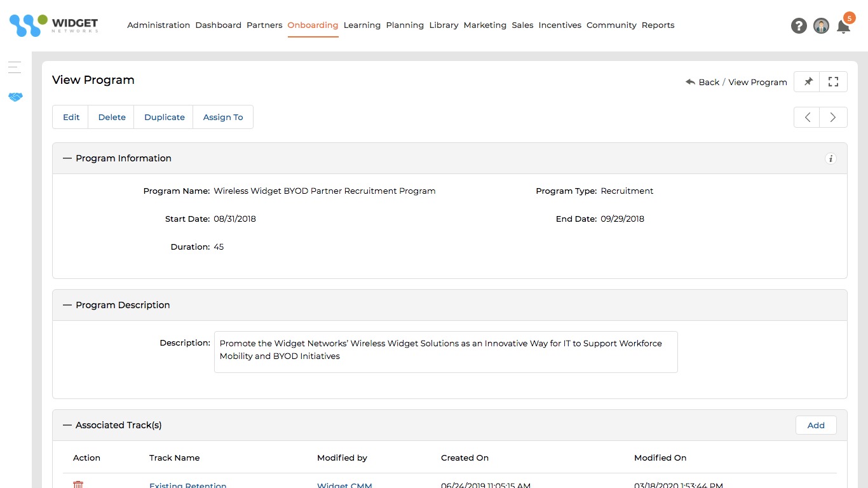Click the handshake partner icon in sidebar
The image size is (868, 488).
(x=15, y=97)
